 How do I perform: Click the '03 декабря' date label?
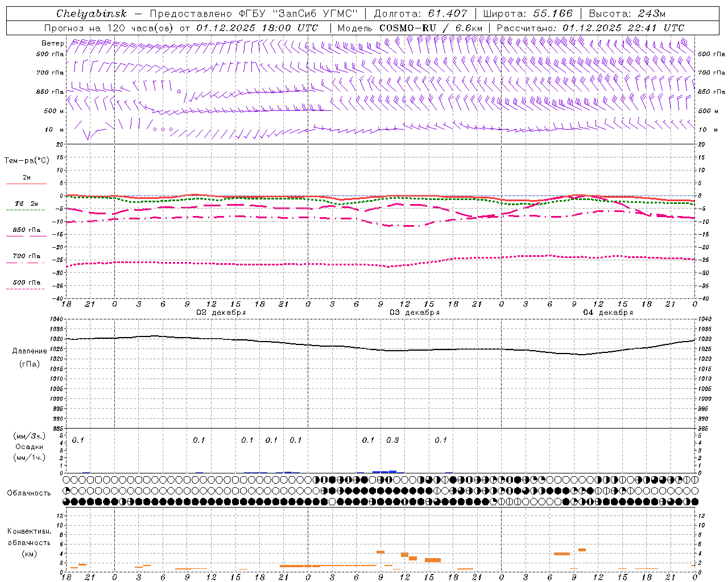415,313
